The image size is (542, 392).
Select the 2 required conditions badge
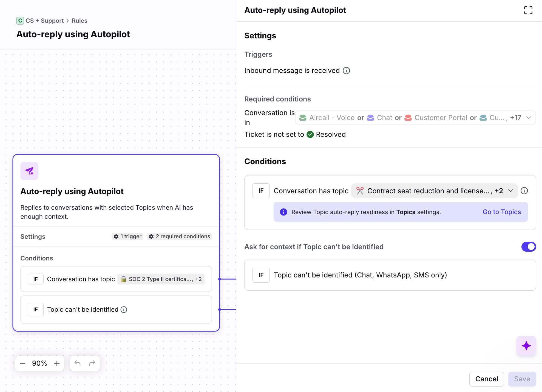coord(180,236)
